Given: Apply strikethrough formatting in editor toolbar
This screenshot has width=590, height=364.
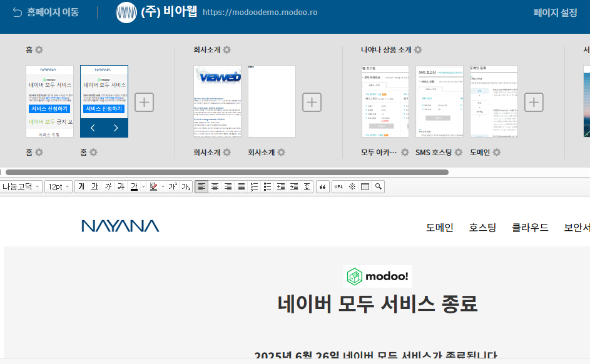Looking at the screenshot, I should pyautogui.click(x=121, y=186).
